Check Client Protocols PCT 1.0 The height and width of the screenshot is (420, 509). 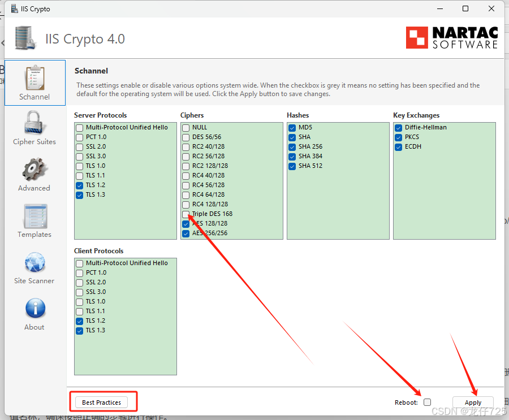80,273
